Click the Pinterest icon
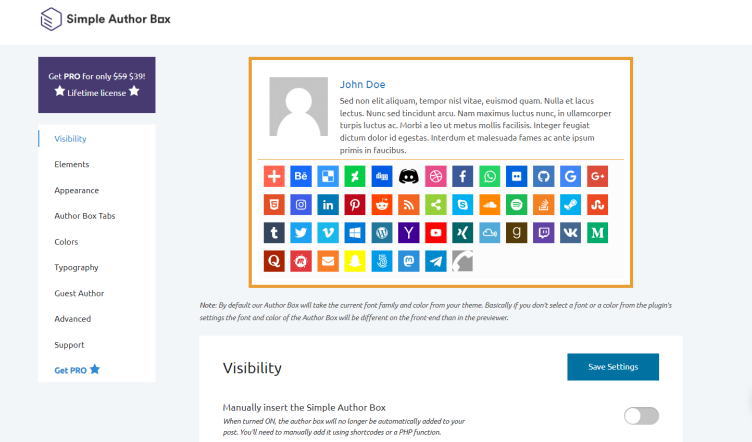The image size is (752, 442). tap(354, 204)
